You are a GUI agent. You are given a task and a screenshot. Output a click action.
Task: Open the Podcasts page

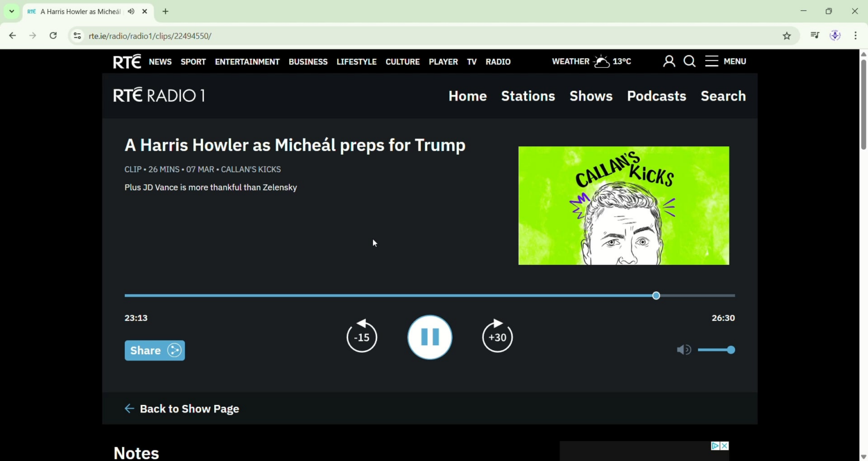coord(657,96)
